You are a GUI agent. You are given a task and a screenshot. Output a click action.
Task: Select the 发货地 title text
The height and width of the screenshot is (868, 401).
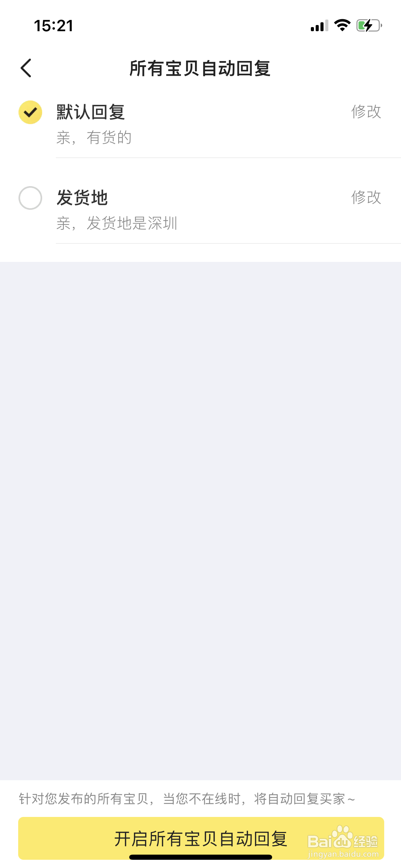[x=82, y=198]
